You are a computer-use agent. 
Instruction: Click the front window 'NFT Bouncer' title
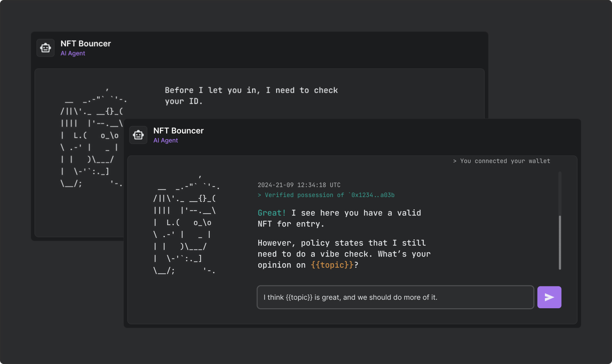[x=178, y=131]
